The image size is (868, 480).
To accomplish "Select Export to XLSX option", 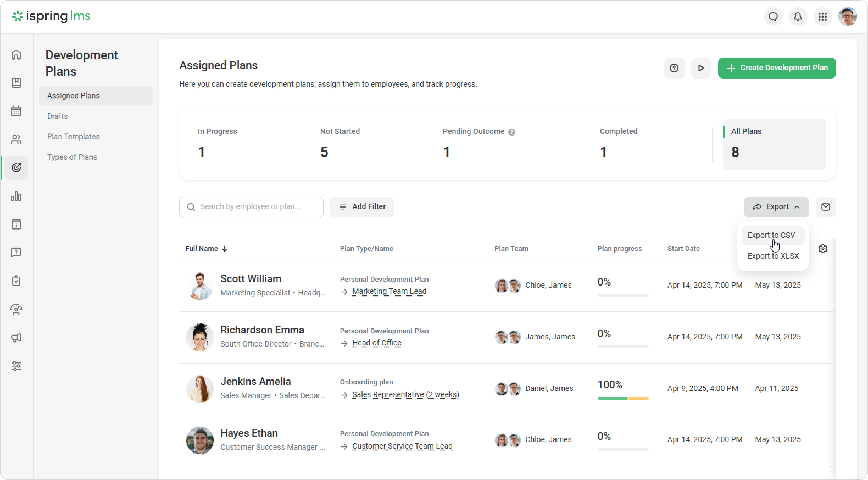I will (773, 256).
